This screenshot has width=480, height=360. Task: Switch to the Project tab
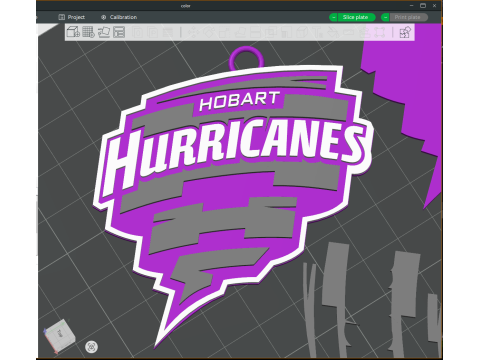point(72,17)
